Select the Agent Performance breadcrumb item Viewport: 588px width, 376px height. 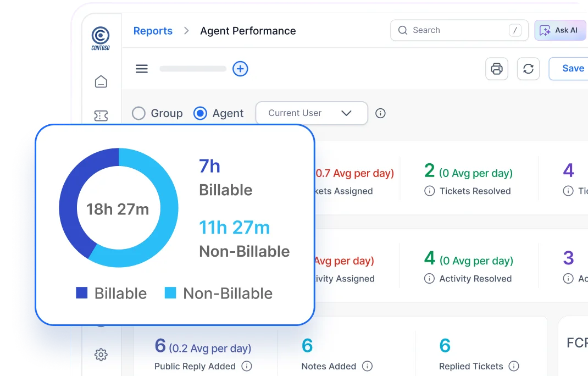tap(248, 31)
